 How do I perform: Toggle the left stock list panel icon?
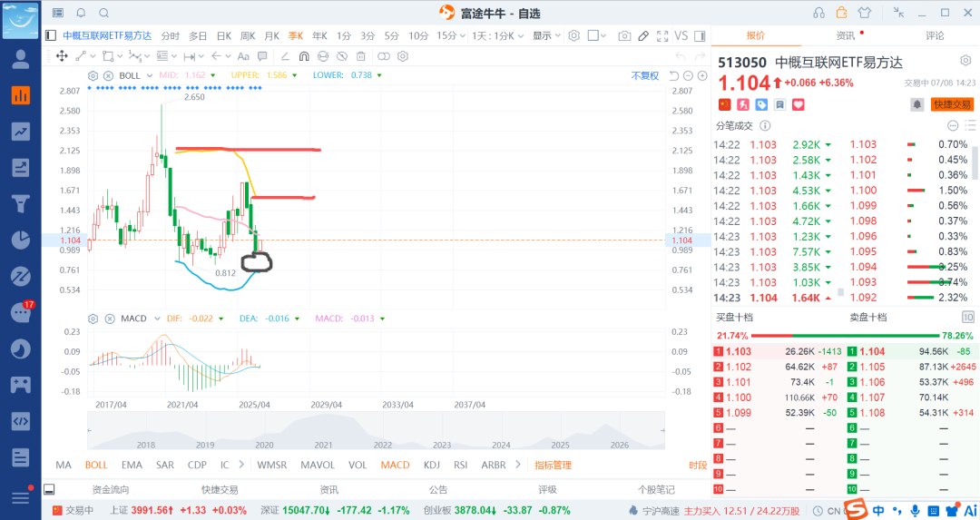pyautogui.click(x=51, y=35)
